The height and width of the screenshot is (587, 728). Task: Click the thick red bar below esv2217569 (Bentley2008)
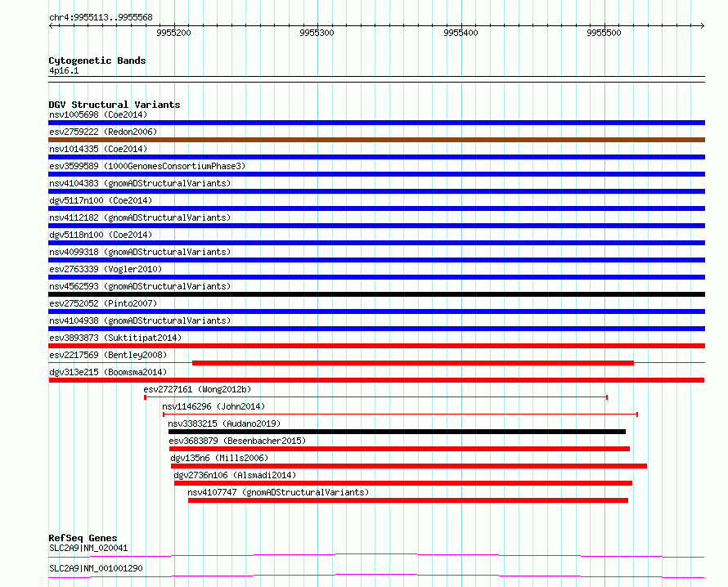click(413, 363)
